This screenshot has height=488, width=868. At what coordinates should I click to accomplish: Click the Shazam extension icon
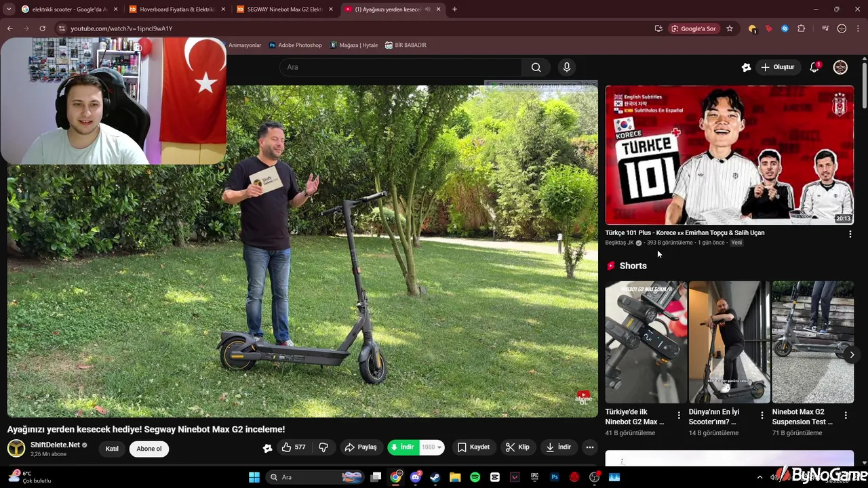pos(785,28)
